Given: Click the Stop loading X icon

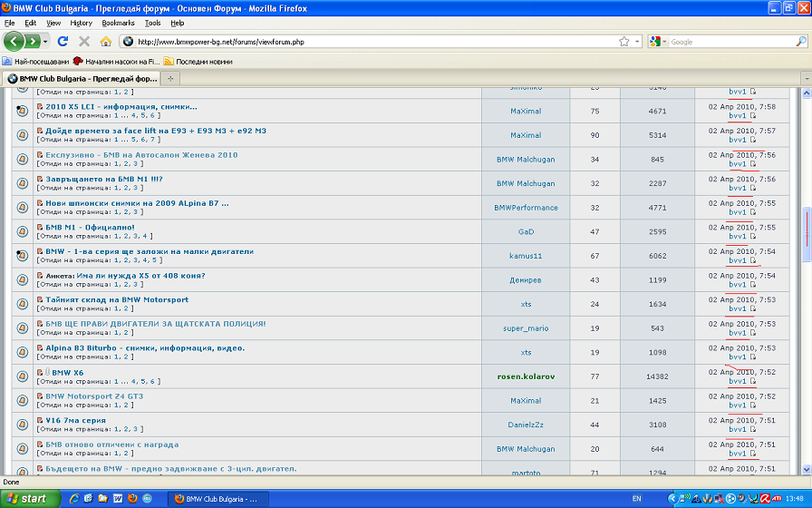Looking at the screenshot, I should coord(84,41).
